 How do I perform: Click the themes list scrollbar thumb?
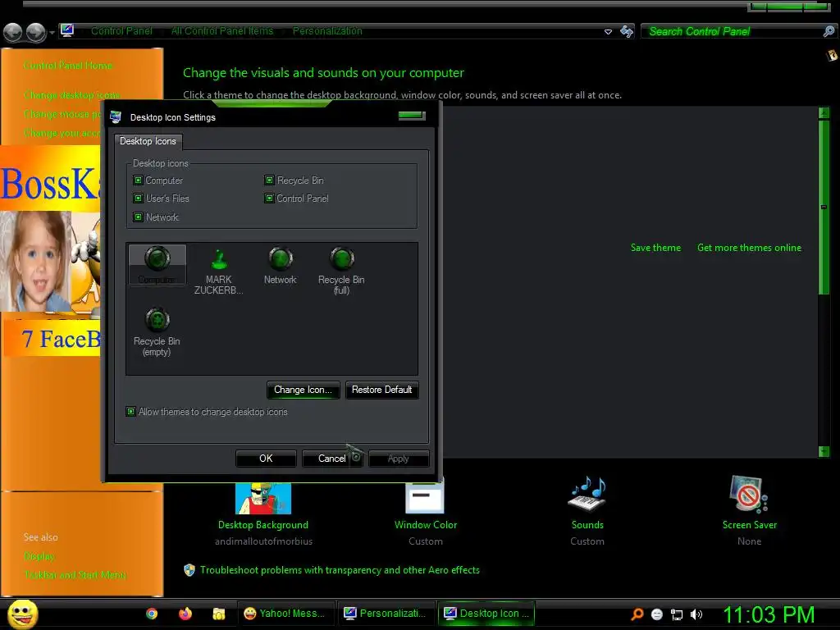pyautogui.click(x=824, y=208)
